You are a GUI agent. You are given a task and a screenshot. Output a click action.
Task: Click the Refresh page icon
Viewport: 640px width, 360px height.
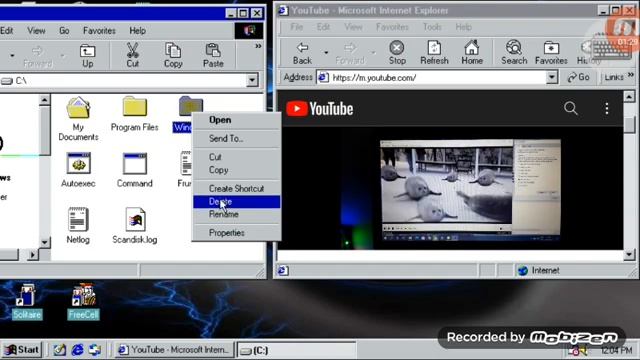(x=434, y=53)
